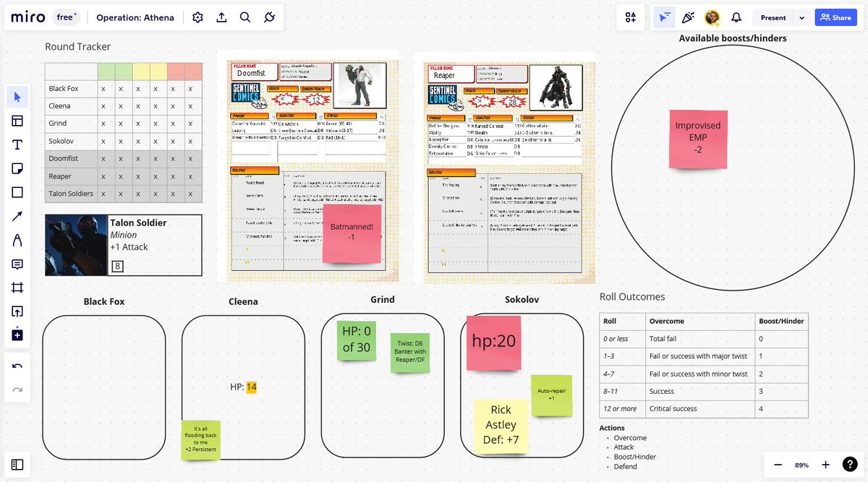Click the Present button
The image size is (868, 482).
773,17
